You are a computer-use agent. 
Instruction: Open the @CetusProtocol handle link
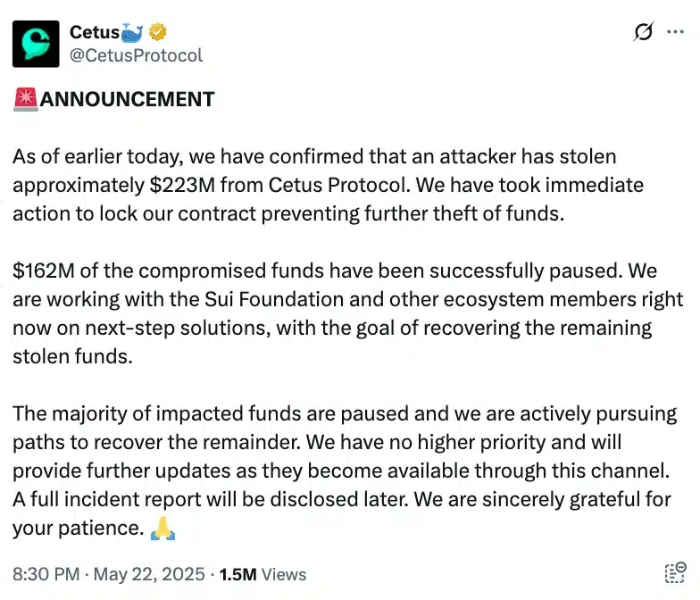point(137,55)
